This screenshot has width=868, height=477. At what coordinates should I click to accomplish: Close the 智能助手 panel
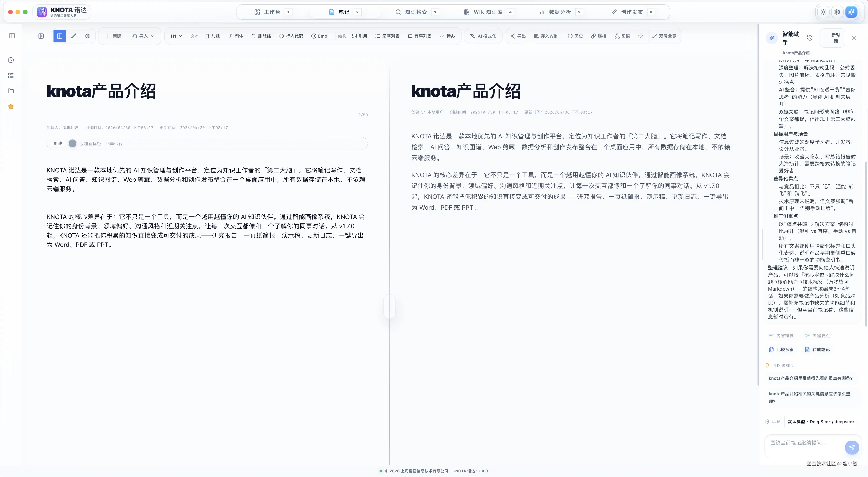point(854,38)
